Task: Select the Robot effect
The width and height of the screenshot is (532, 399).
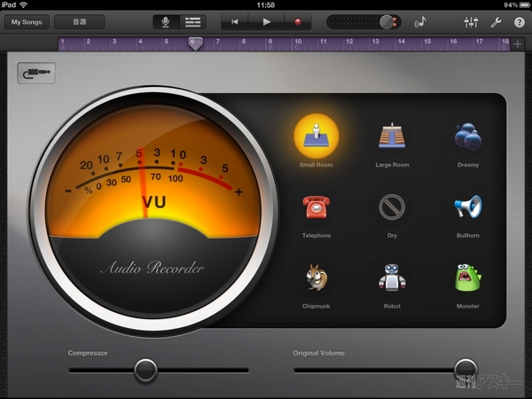Action: 392,282
